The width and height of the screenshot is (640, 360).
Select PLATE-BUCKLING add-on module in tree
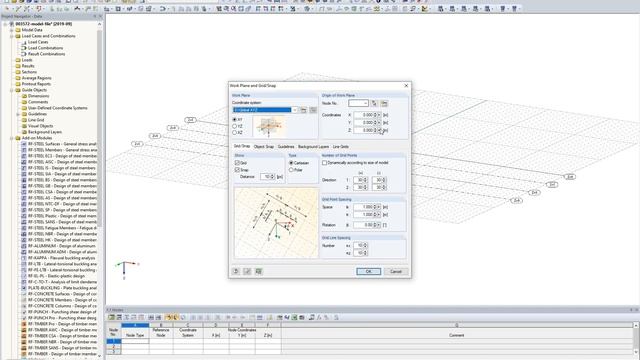(x=62, y=288)
